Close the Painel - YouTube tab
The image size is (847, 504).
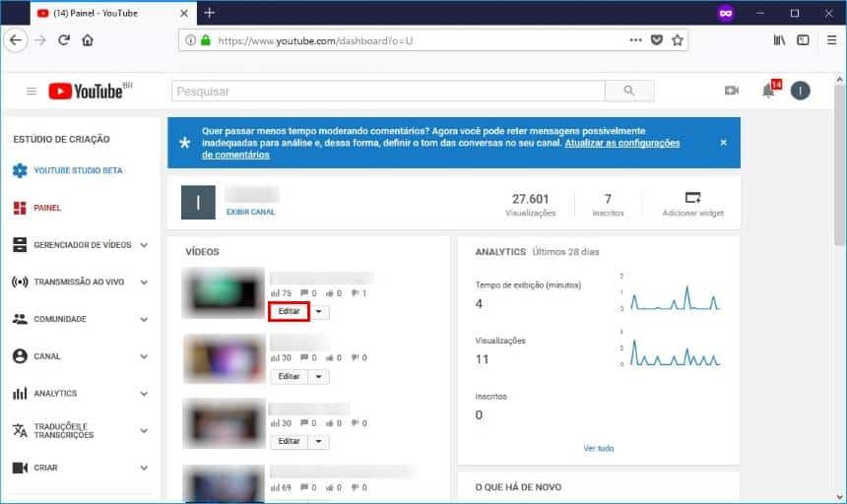183,14
